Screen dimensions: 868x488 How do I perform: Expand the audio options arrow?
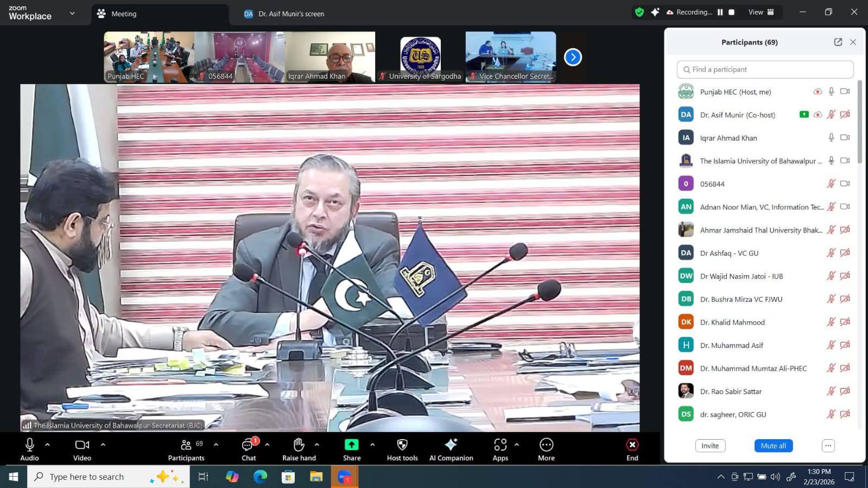[48, 445]
